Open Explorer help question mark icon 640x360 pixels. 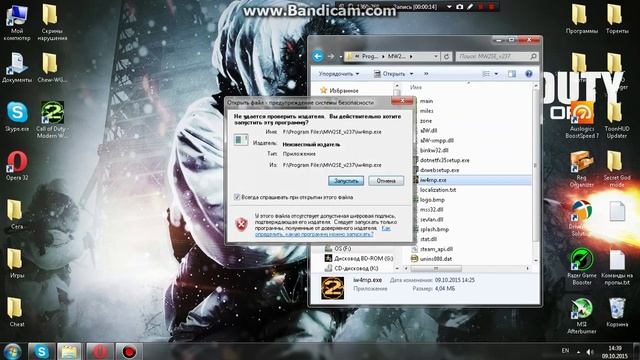pos(529,74)
